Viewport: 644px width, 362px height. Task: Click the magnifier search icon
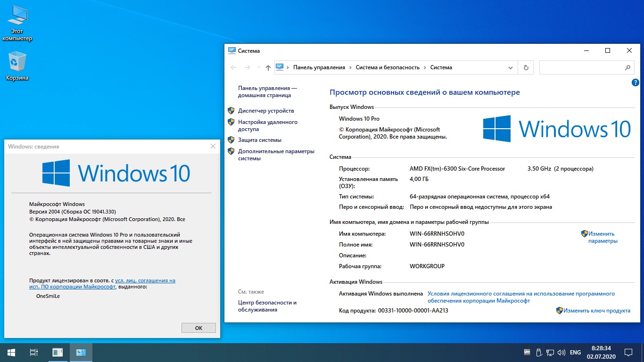click(627, 67)
